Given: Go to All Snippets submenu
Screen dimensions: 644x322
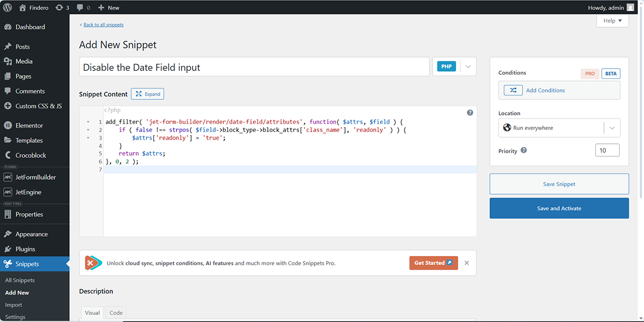Looking at the screenshot, I should click(x=20, y=280).
